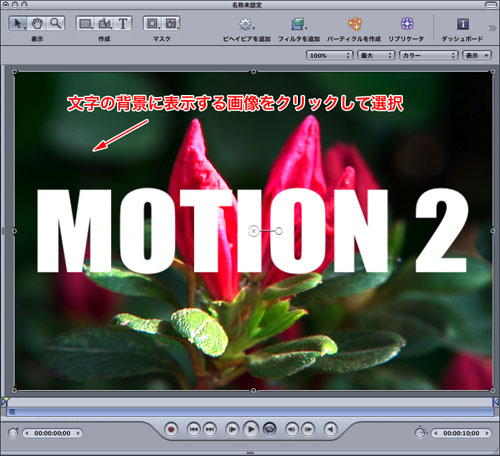Click the bottom-center bounding box handle

[254, 390]
